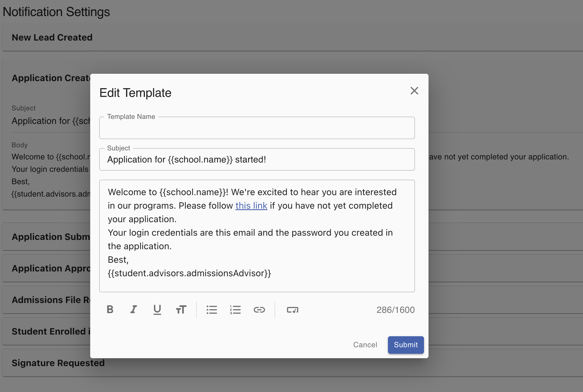The height and width of the screenshot is (392, 583).
Task: Click into the Subject field
Action: click(x=257, y=159)
